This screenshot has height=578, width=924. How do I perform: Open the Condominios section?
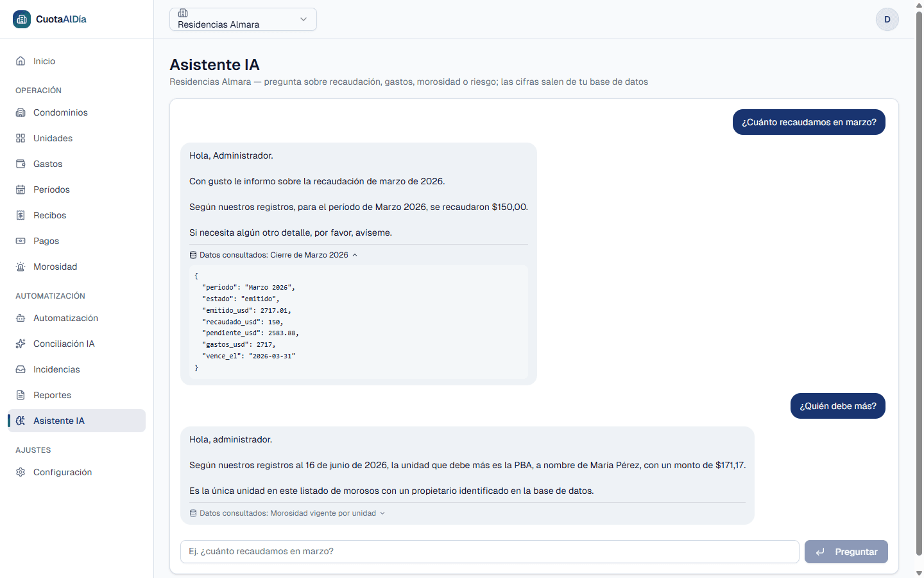click(76, 112)
